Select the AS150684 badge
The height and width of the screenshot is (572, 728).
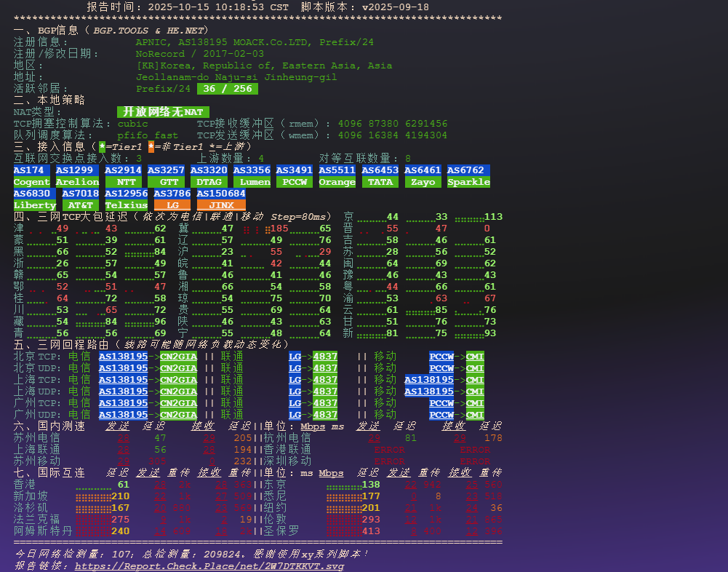coord(221,194)
